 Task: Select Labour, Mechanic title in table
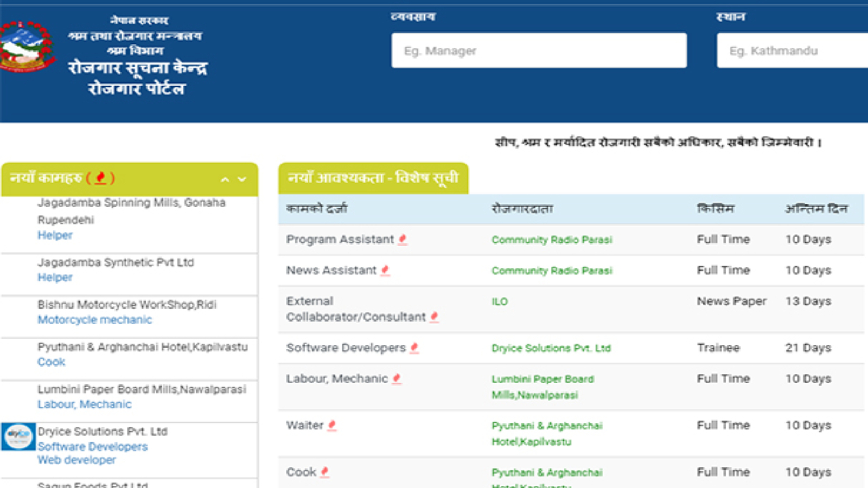point(337,378)
